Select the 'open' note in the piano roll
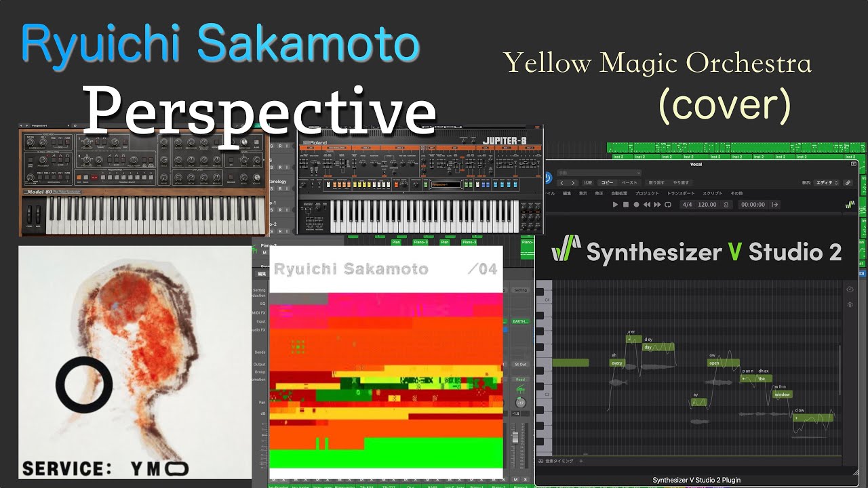The image size is (868, 488). (x=724, y=363)
